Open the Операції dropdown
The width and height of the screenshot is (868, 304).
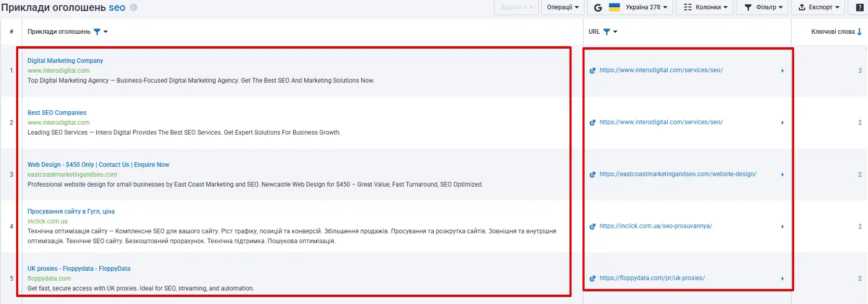563,7
